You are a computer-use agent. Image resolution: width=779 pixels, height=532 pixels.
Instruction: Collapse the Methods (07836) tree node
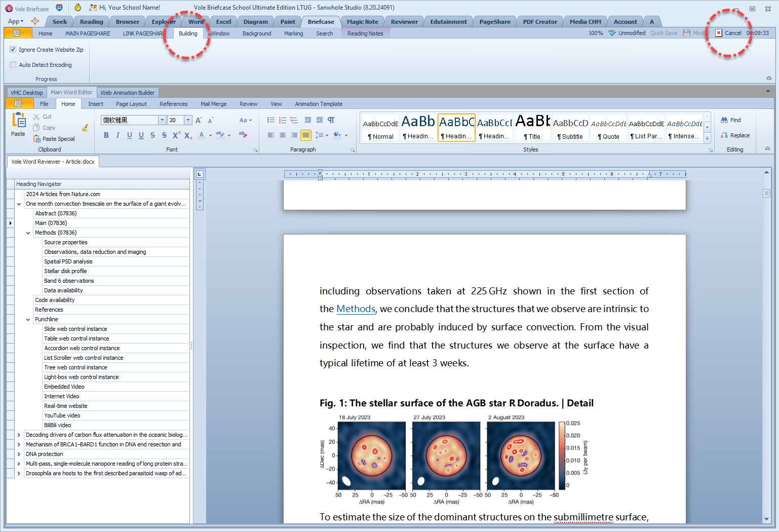tap(28, 233)
